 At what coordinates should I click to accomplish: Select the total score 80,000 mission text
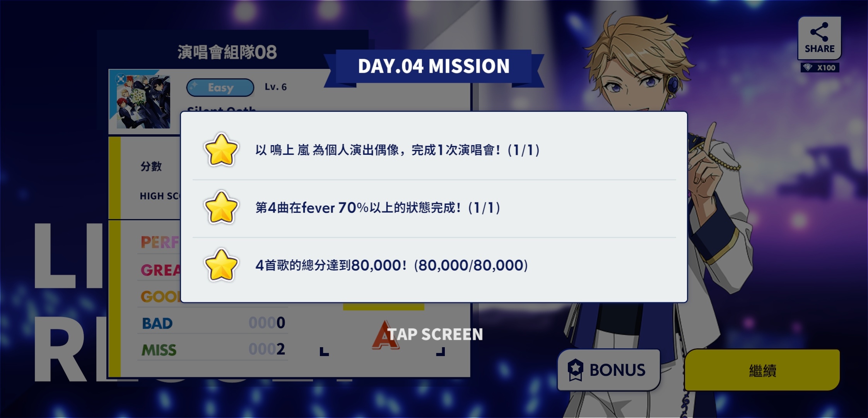pyautogui.click(x=391, y=266)
